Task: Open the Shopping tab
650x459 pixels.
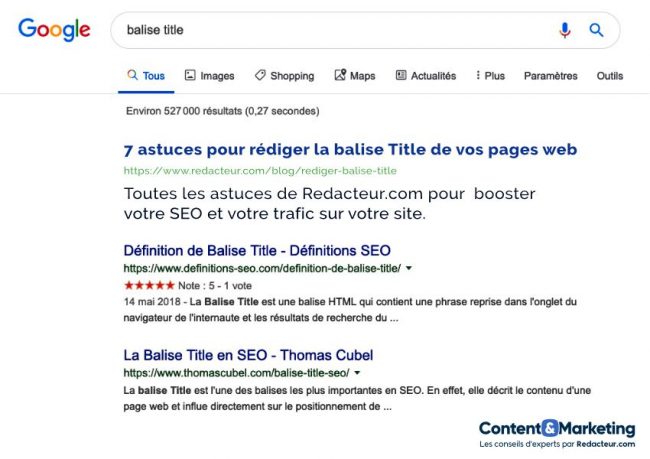Action: tap(284, 76)
